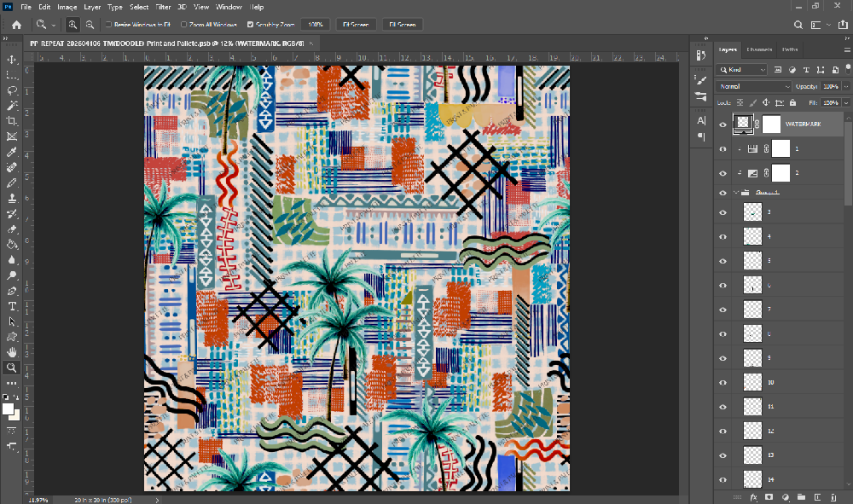
Task: Enable Resize Windows to Fit checkbox
Action: 108,25
